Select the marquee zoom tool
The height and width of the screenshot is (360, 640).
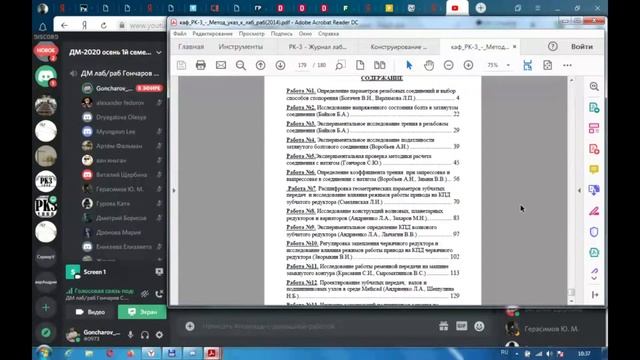340,65
